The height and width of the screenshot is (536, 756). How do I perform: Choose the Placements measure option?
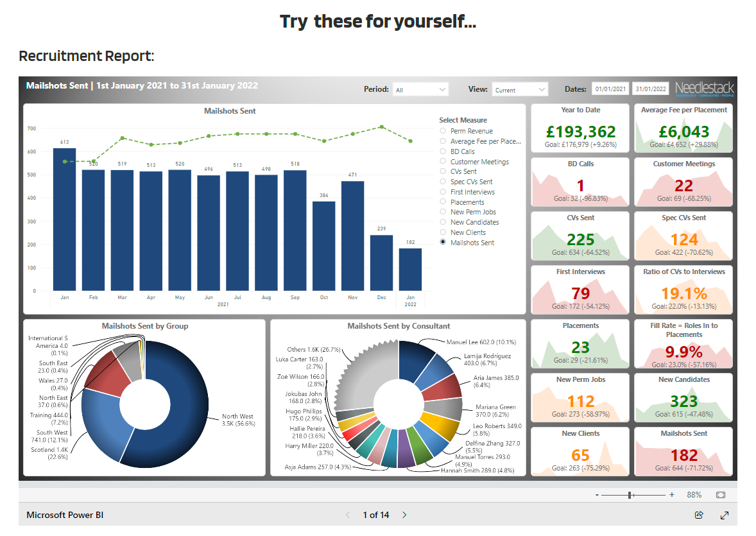pyautogui.click(x=443, y=202)
